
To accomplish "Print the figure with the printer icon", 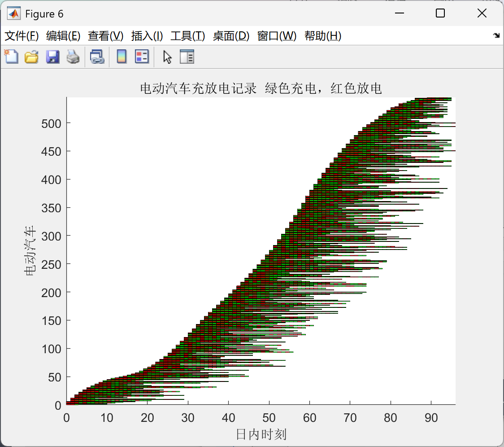I will (x=73, y=57).
